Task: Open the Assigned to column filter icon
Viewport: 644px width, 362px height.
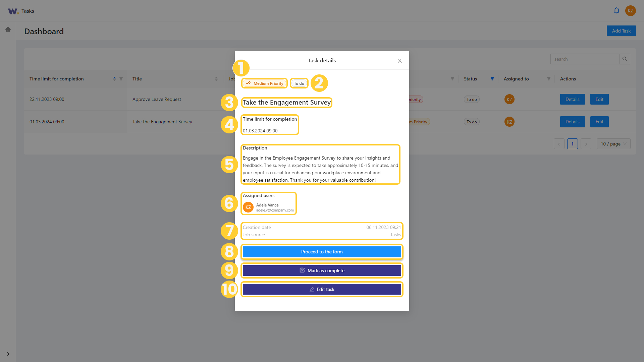Action: tap(549, 79)
